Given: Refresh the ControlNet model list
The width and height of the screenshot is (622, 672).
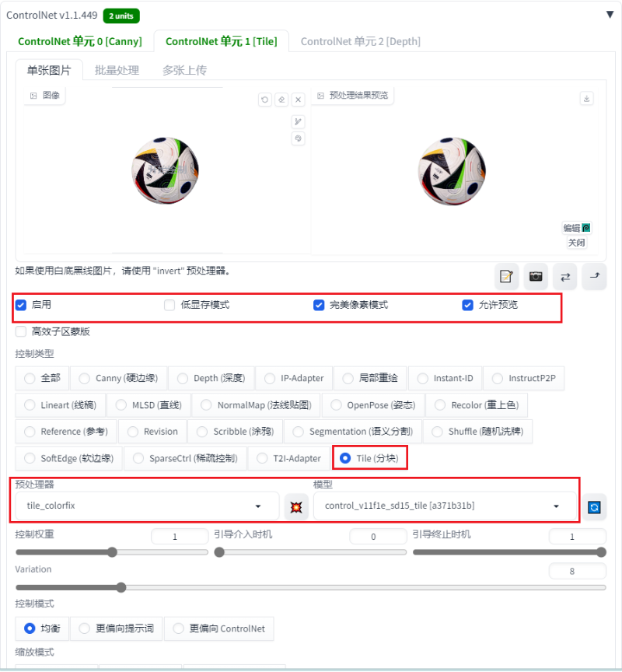Looking at the screenshot, I should (x=594, y=507).
